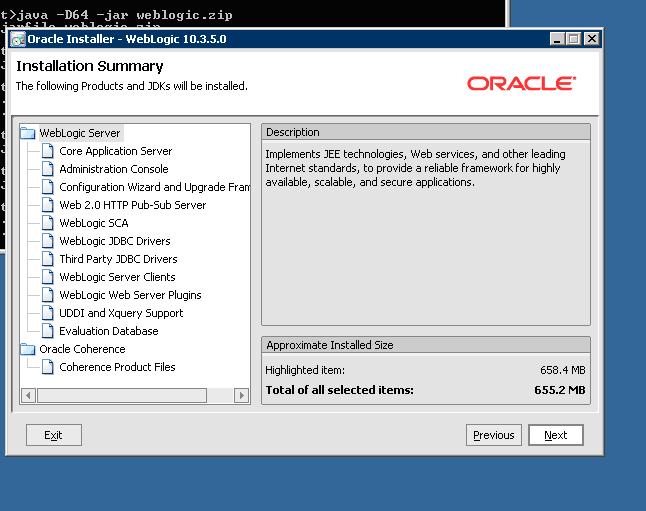Click the Oracle Coherence folder icon
This screenshot has width=646, height=511.
[x=28, y=349]
